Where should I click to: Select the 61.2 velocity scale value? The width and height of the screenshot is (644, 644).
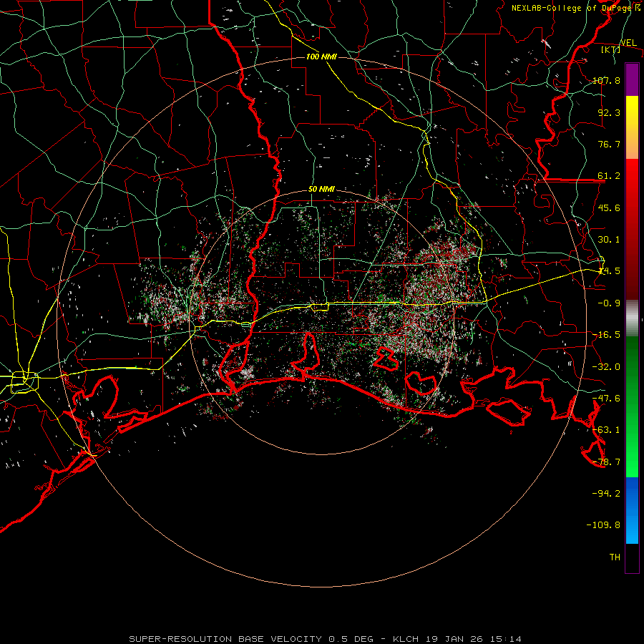[609, 176]
